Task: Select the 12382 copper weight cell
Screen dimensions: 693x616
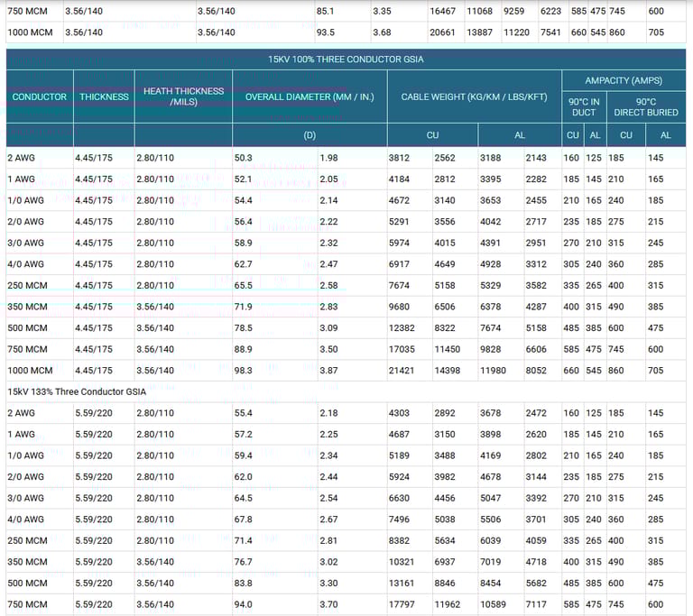Action: [x=402, y=328]
